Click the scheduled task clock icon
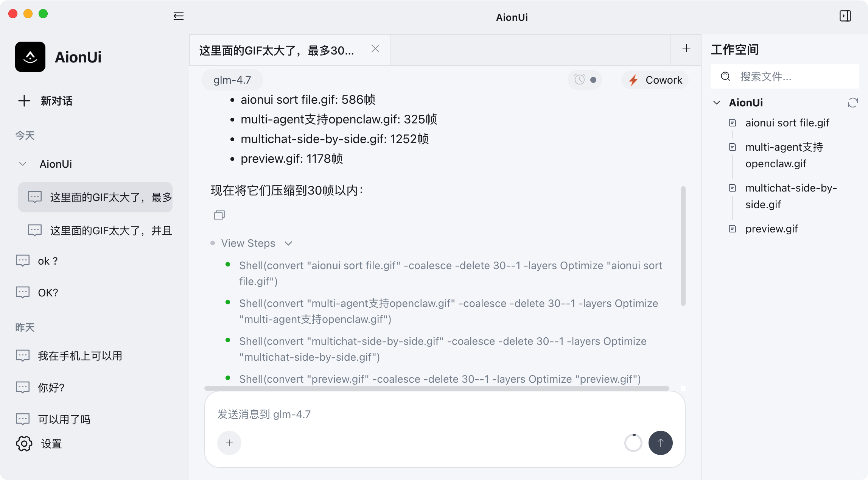Viewport: 868px width, 480px height. coord(580,79)
